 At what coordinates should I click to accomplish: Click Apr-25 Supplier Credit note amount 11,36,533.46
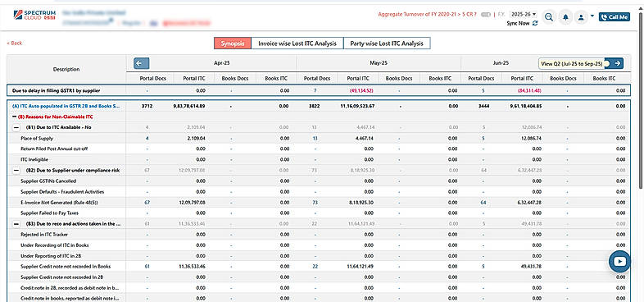click(193, 267)
